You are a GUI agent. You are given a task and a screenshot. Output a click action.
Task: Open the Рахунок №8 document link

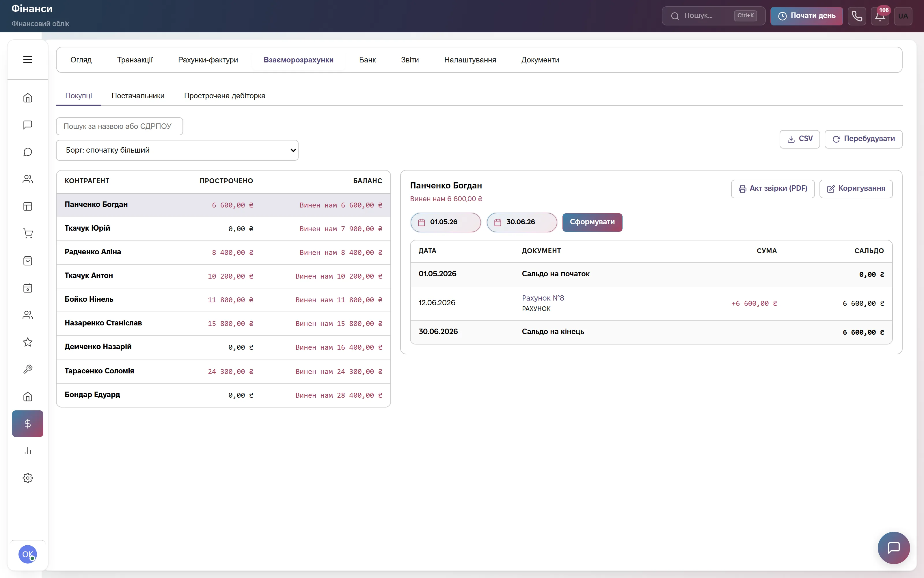coord(543,298)
